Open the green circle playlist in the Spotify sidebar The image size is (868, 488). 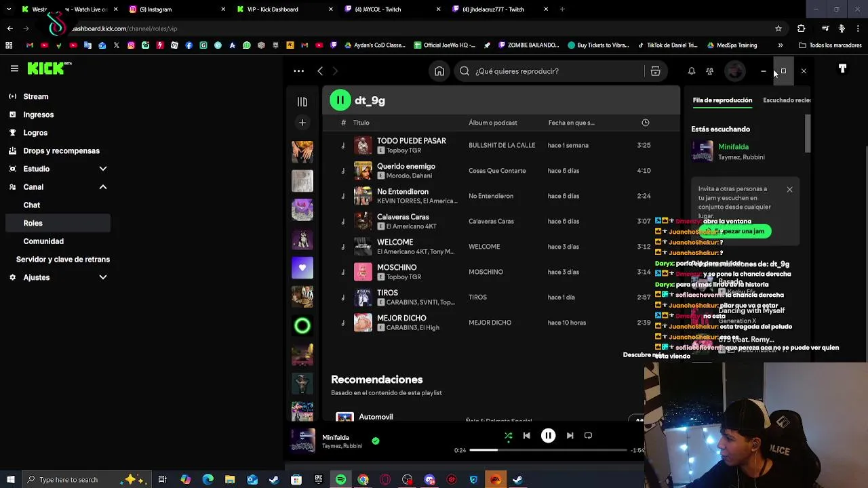coord(302,326)
